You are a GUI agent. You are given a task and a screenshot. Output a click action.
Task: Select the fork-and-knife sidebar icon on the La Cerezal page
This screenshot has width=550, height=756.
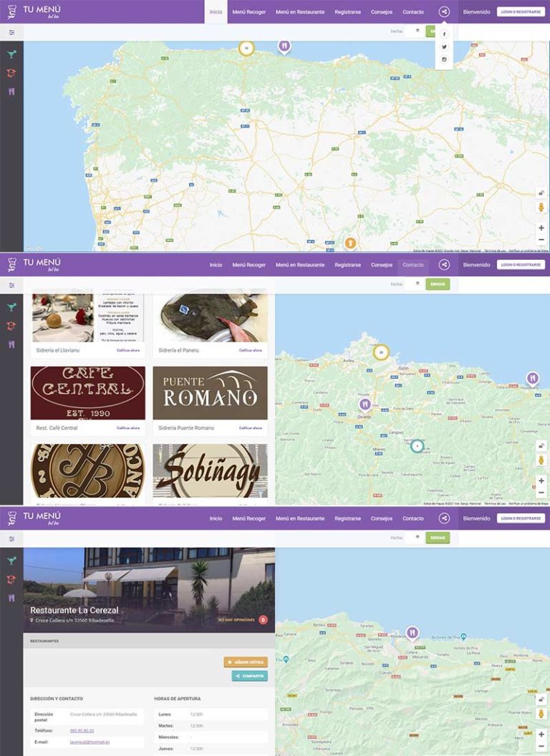click(x=11, y=598)
